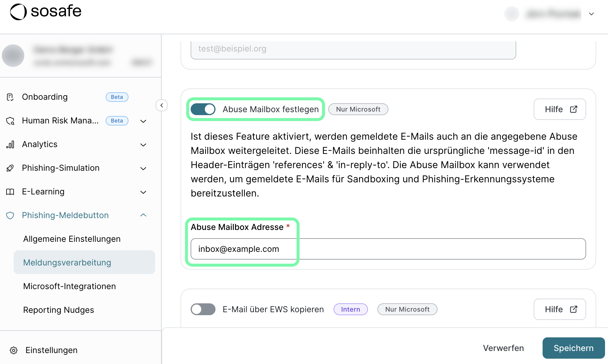Enable the E-Mail über EWS kopieren toggle
The image size is (608, 364).
(203, 309)
